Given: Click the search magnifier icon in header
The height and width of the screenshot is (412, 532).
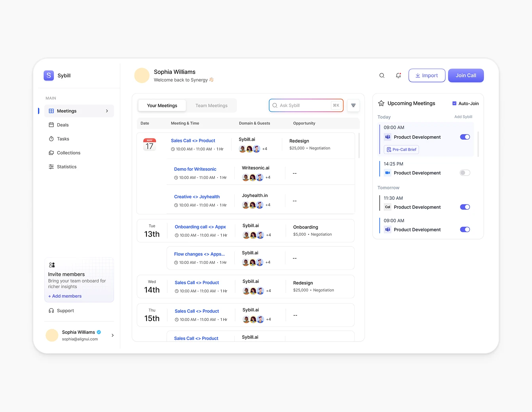Looking at the screenshot, I should click(x=382, y=76).
